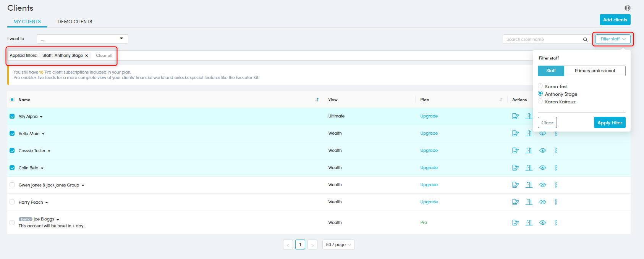Uncheck the Bella Main checkbox
The height and width of the screenshot is (259, 644).
[x=12, y=134]
